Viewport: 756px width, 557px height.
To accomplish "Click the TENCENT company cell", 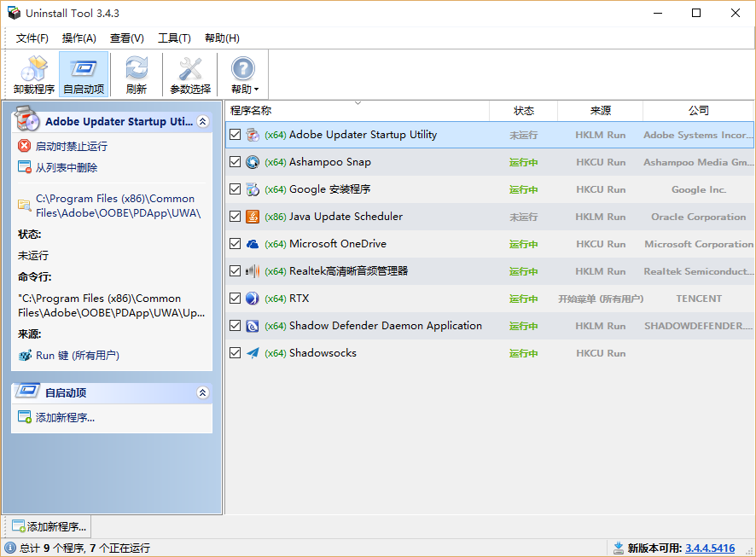I will (699, 299).
